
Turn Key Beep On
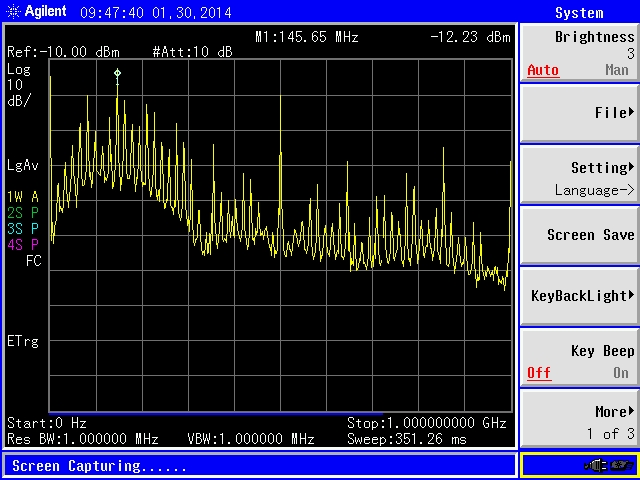pos(620,373)
